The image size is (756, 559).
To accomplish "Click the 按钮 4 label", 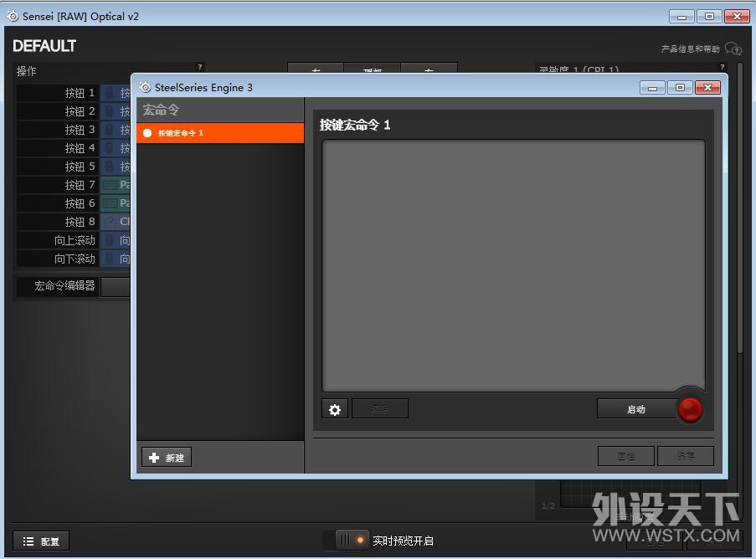I will 80,148.
